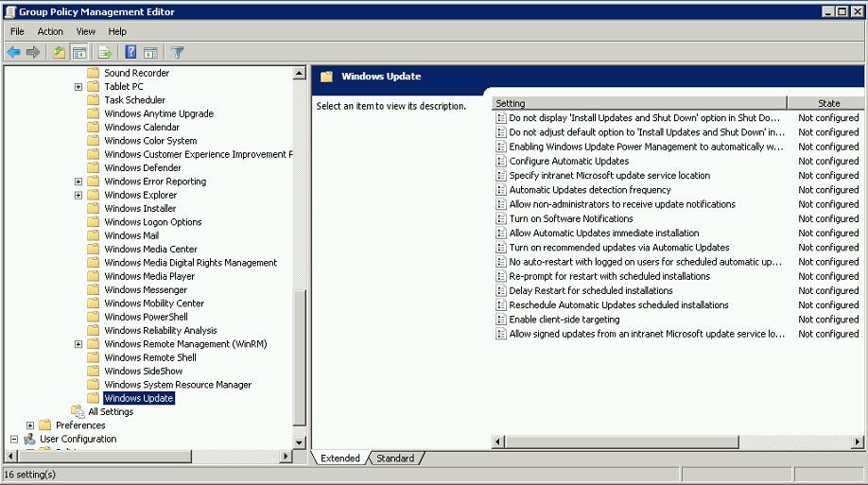Click the Enable client-side targeting policy icon
This screenshot has height=485, width=868.
click(x=501, y=320)
